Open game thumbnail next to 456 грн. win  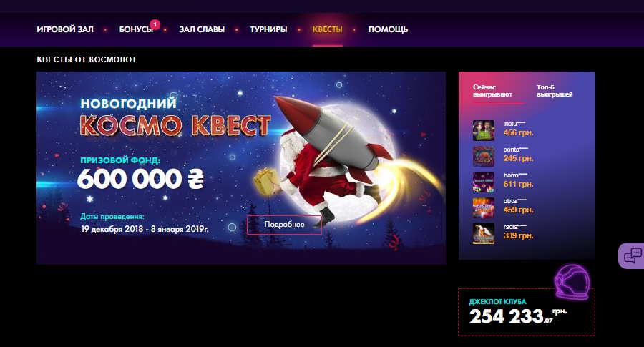coord(484,131)
